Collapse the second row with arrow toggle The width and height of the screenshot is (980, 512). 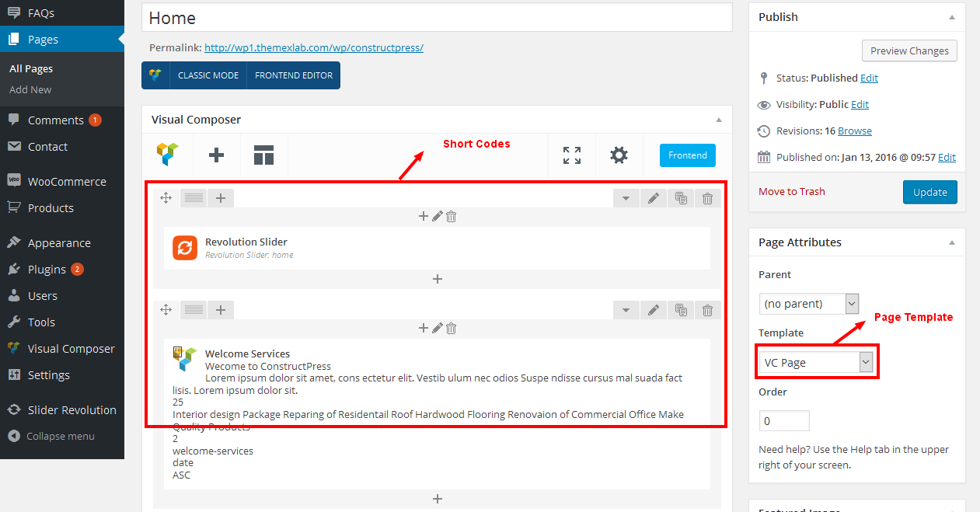tap(626, 311)
